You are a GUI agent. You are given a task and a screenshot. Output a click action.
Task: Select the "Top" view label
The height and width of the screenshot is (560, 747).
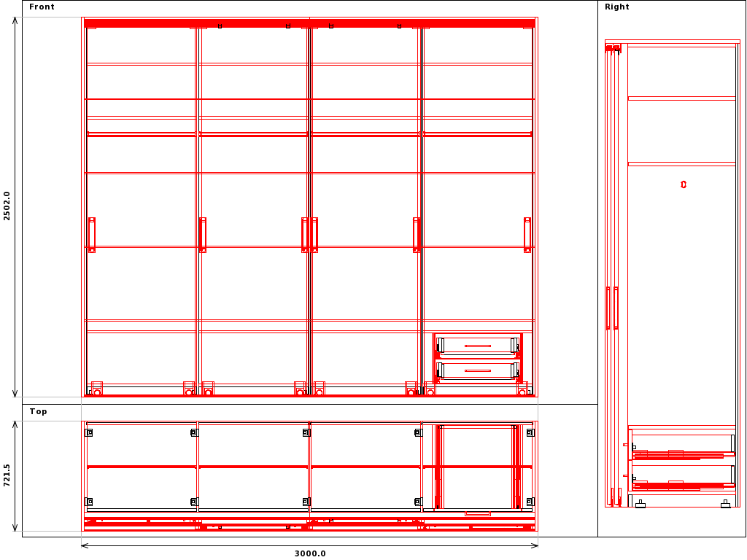(38, 412)
